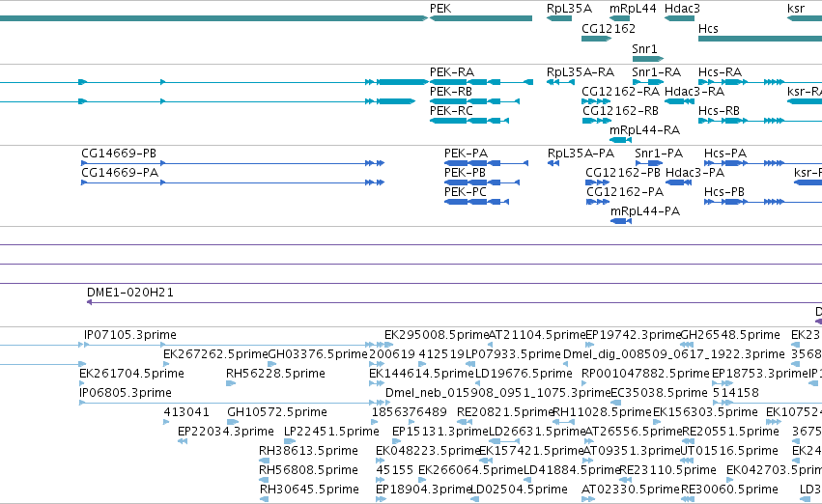Viewport: 822px width, 504px height.
Task: Select transcript Snr1-RA
Action: (x=656, y=71)
